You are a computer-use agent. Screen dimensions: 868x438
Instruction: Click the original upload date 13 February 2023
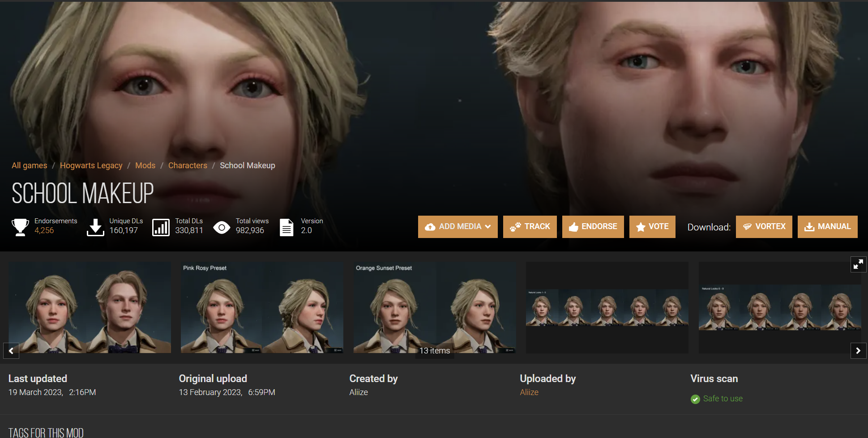tap(210, 392)
